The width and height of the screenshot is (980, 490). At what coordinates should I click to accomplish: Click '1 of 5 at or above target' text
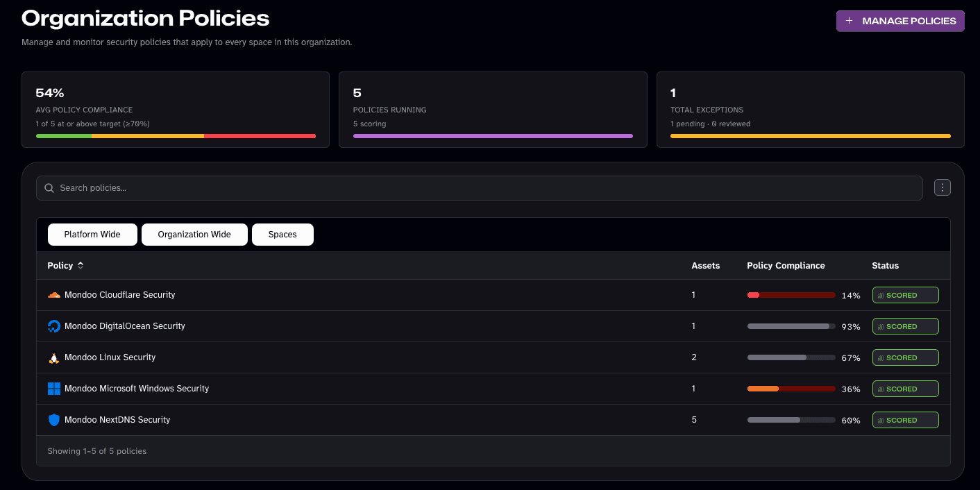tap(93, 124)
